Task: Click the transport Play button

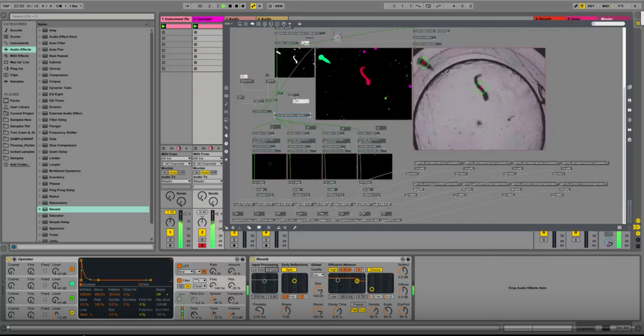Action: (224, 6)
